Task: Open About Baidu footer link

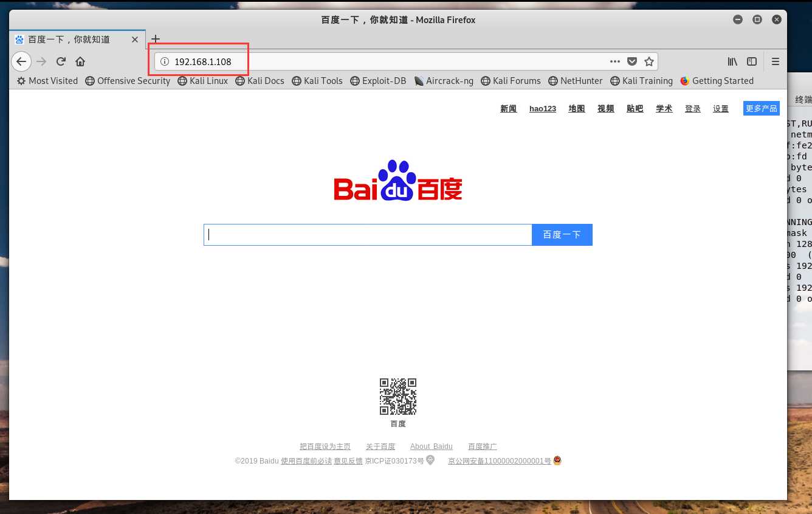Action: tap(432, 446)
